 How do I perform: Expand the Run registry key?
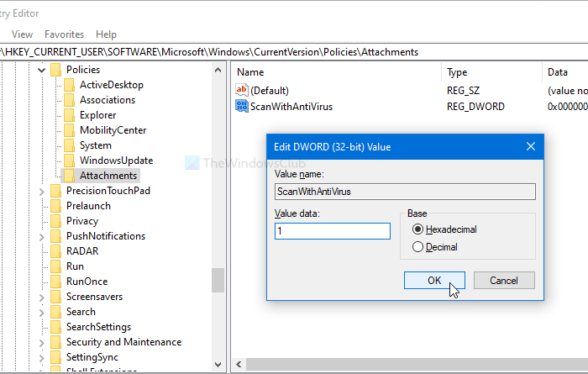43,266
